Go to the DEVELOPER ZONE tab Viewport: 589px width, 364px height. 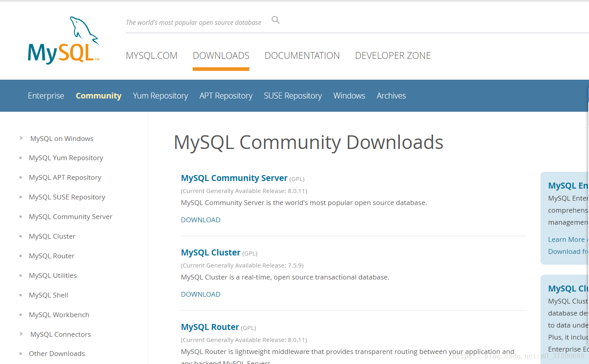[x=393, y=56]
